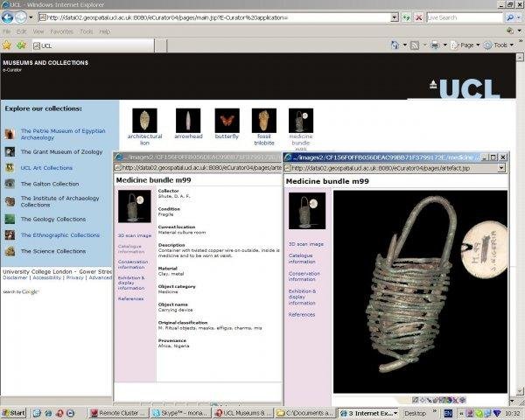Open the File menu
525x420 pixels.
click(x=6, y=31)
